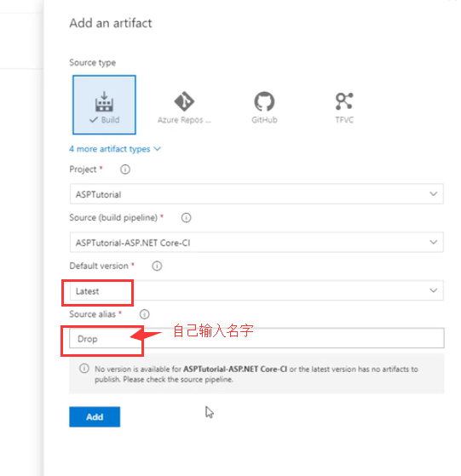Pick the TFVC source type

tap(344, 107)
